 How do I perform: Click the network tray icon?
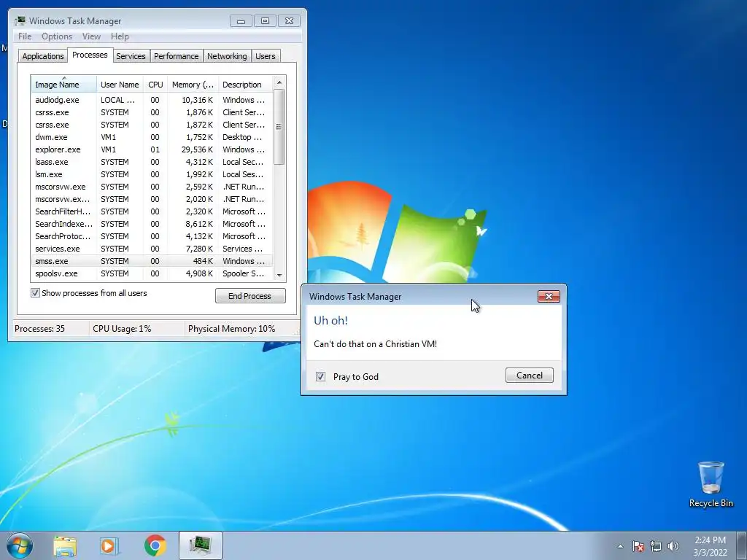656,546
